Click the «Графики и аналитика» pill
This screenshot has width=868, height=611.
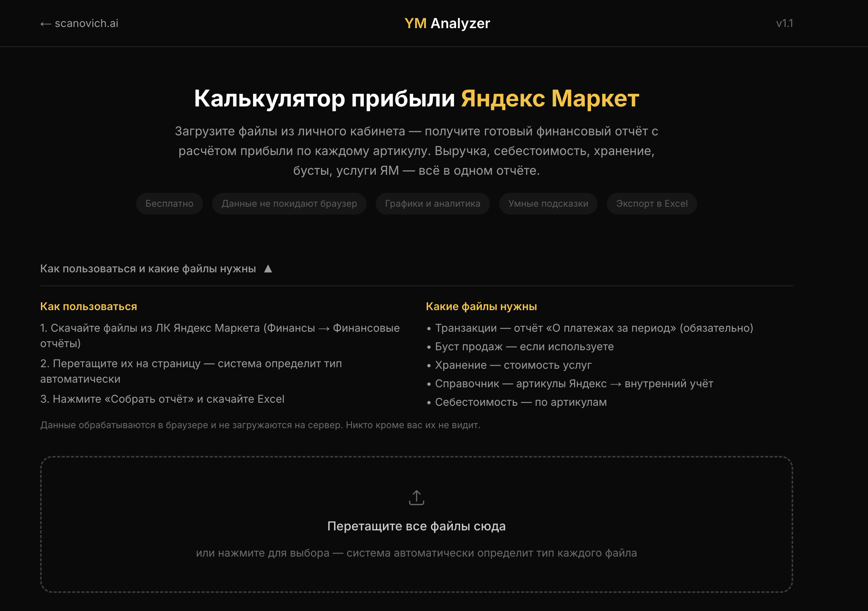[433, 204]
